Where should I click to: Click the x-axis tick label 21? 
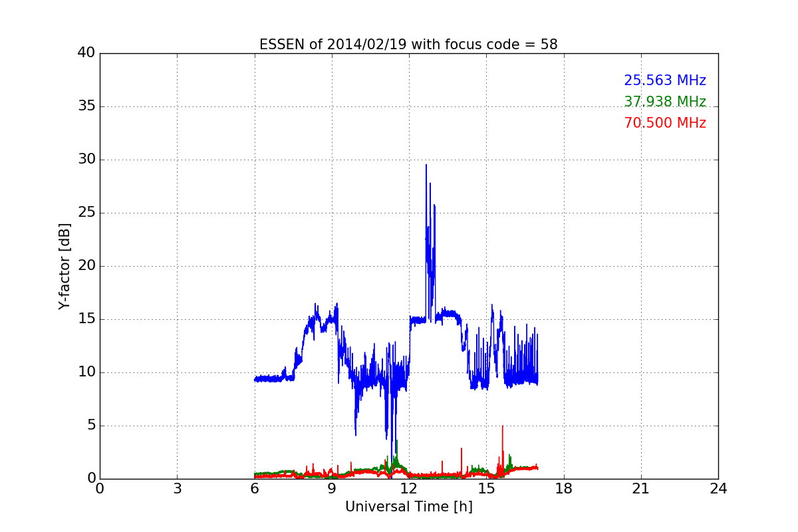coord(641,489)
